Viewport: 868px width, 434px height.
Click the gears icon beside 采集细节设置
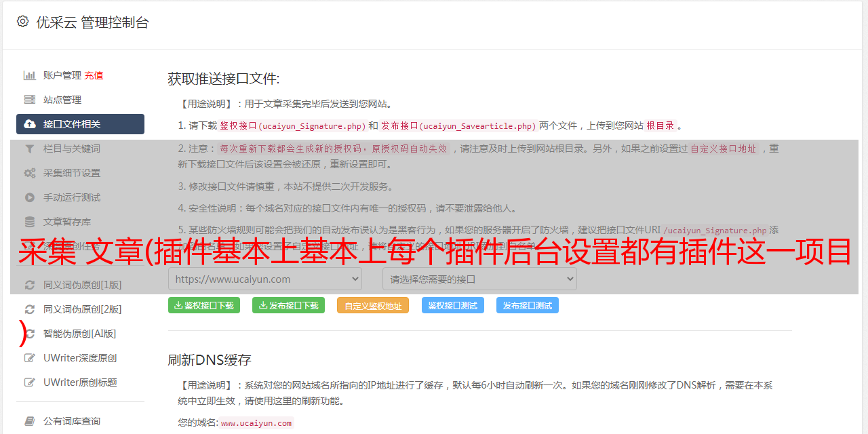click(30, 173)
